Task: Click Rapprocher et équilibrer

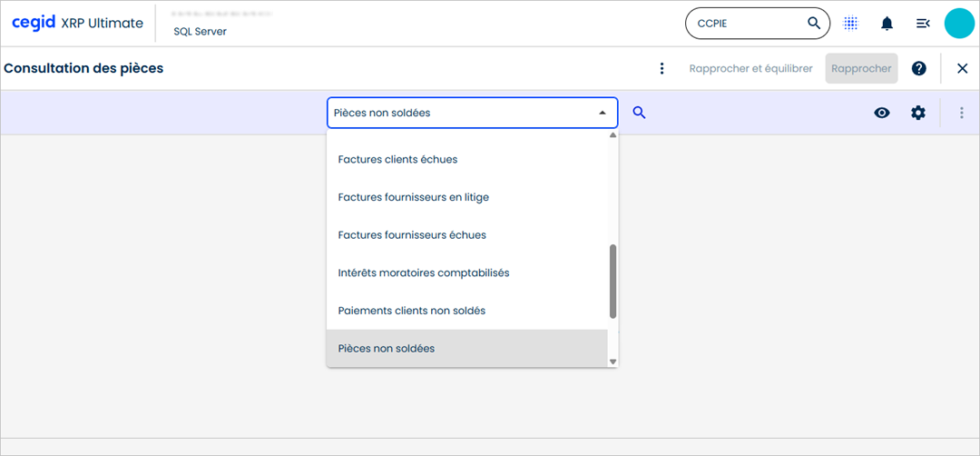Action: (750, 68)
